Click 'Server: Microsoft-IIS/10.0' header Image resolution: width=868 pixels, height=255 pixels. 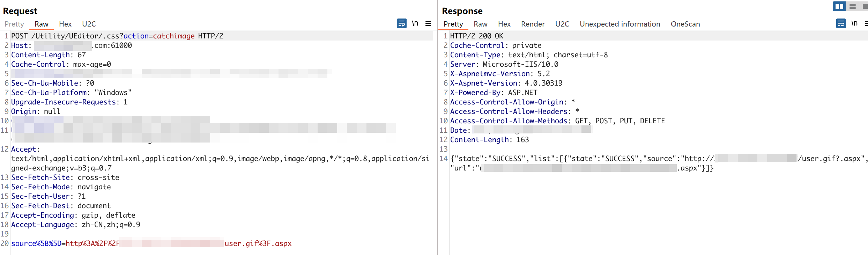click(504, 64)
